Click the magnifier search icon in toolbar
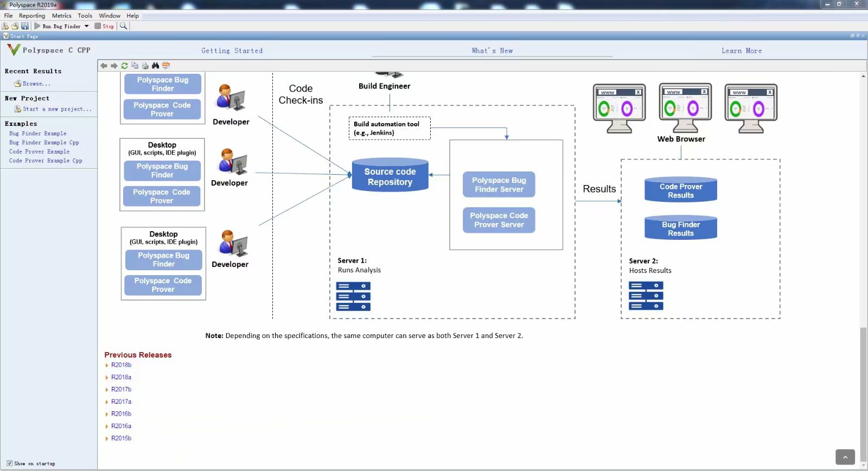The width and height of the screenshot is (868, 471). tap(124, 26)
